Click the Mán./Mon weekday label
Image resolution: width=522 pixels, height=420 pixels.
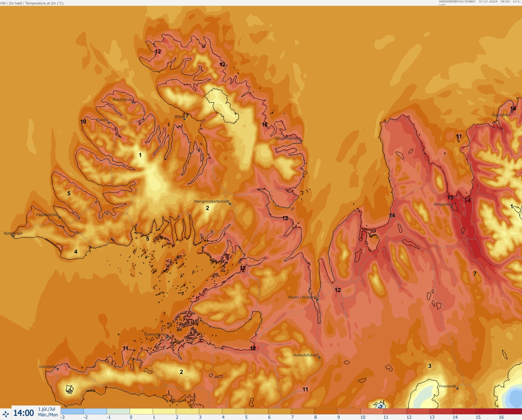[x=48, y=415]
